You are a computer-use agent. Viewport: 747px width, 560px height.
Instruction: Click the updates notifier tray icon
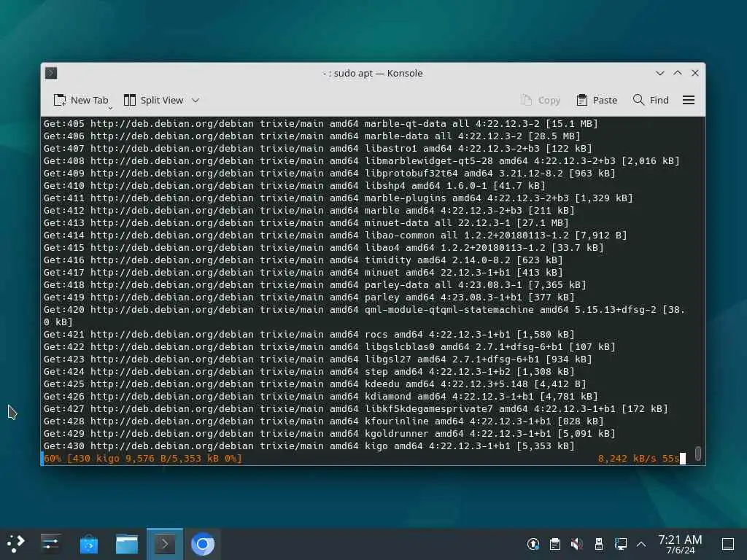pyautogui.click(x=533, y=544)
